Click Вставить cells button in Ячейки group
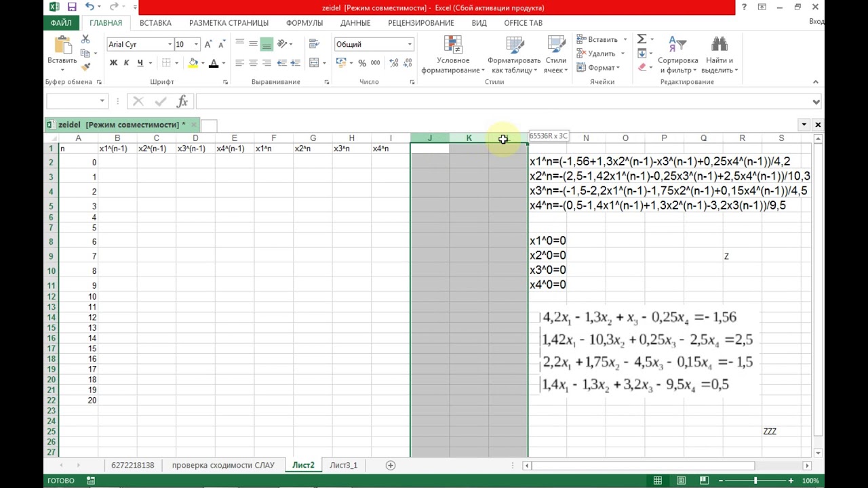 [597, 39]
